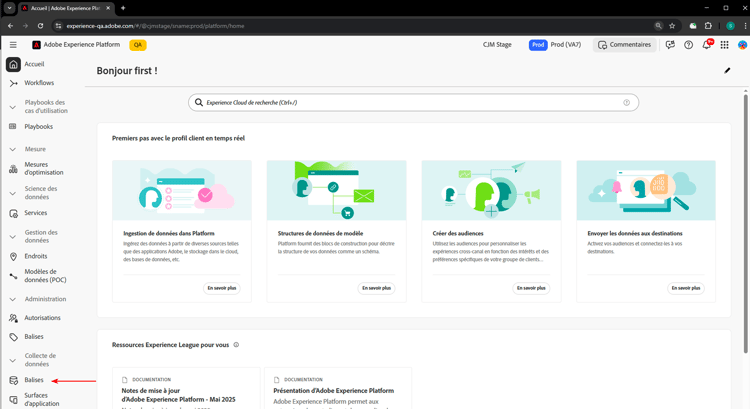Open Workflows from the sidebar
The height and width of the screenshot is (409, 750).
pyautogui.click(x=39, y=83)
